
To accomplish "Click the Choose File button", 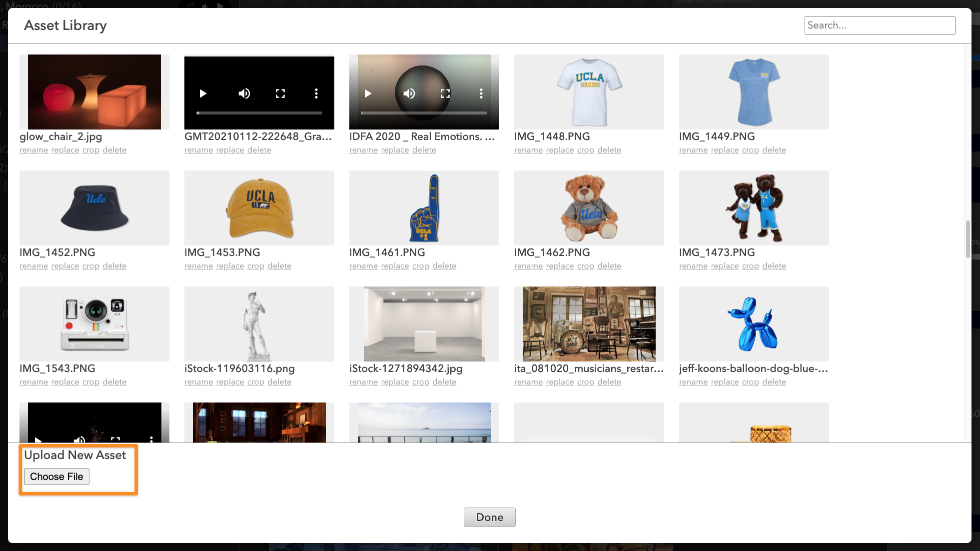I will pyautogui.click(x=56, y=476).
